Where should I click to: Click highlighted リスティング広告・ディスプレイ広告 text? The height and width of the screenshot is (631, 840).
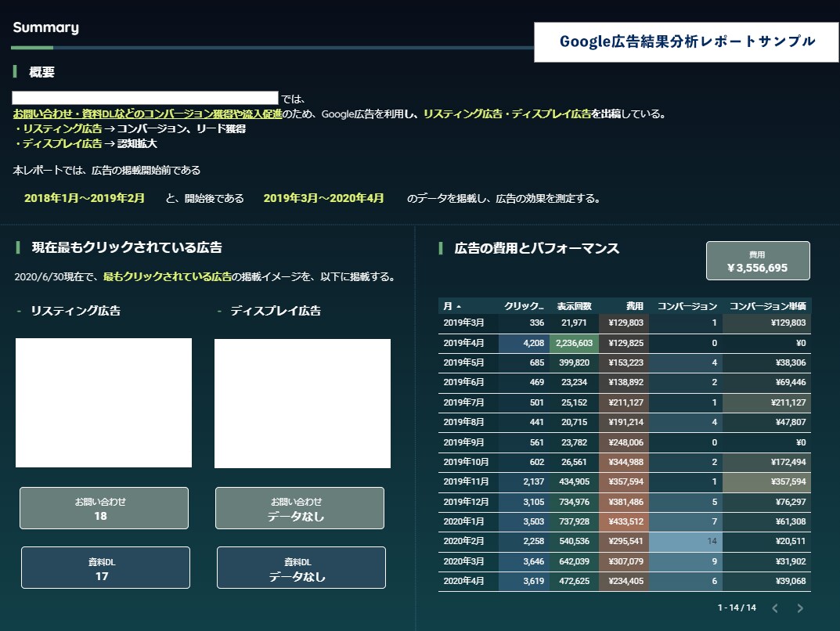pyautogui.click(x=507, y=114)
